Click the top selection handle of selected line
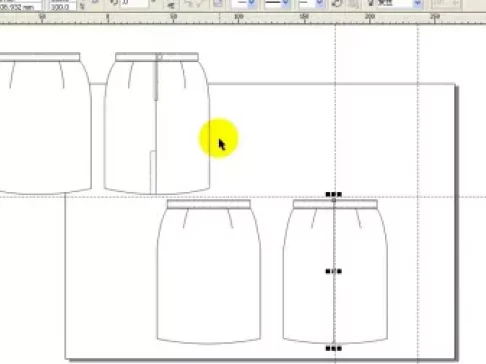The image size is (486, 364). tap(334, 194)
